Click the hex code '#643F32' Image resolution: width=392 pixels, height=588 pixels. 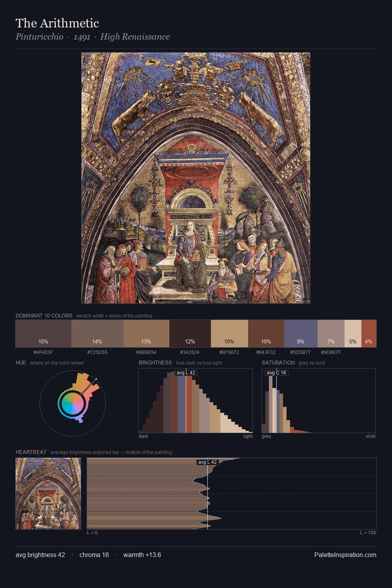(266, 352)
